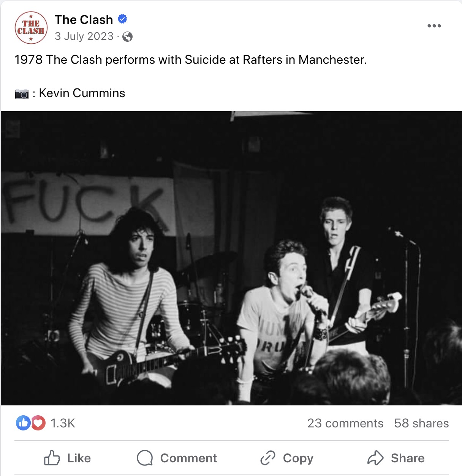Click the Comment button label
This screenshot has height=476, width=462.
coord(188,458)
